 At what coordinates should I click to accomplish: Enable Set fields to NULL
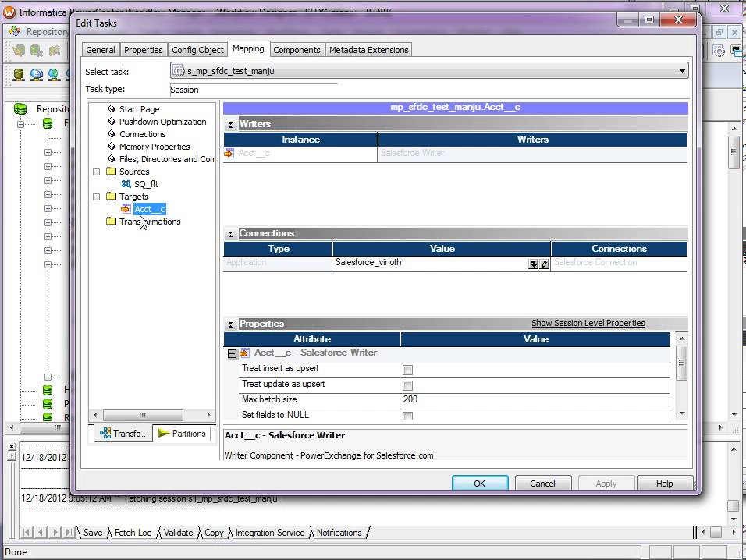pyautogui.click(x=408, y=416)
